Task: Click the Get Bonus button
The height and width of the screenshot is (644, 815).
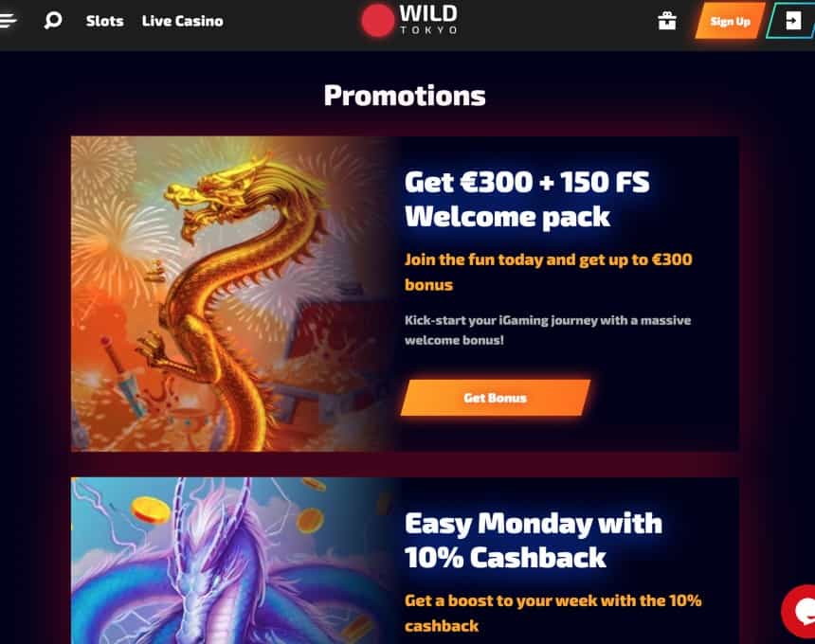Action: pos(496,398)
